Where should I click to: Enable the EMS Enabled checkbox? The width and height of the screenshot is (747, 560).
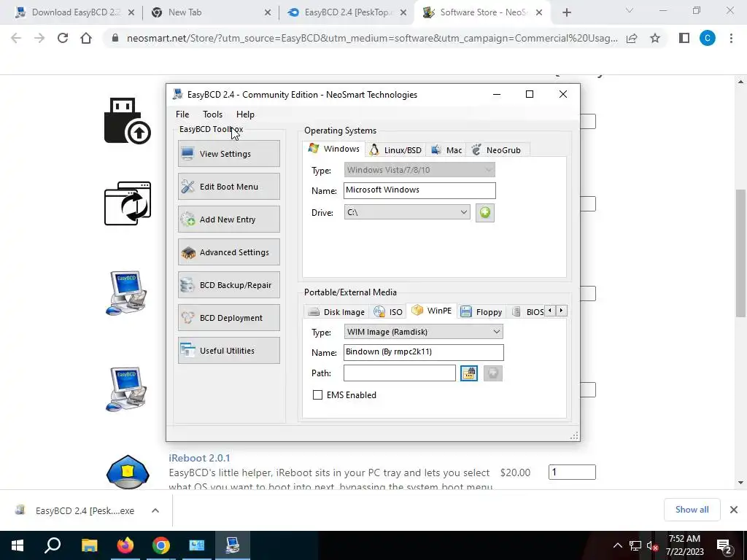[x=317, y=394]
